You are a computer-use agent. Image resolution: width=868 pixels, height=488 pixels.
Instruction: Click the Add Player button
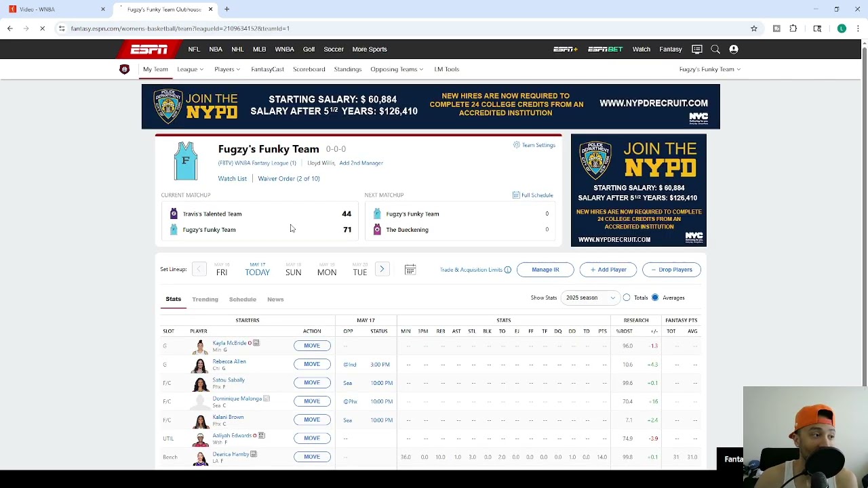tap(608, 270)
